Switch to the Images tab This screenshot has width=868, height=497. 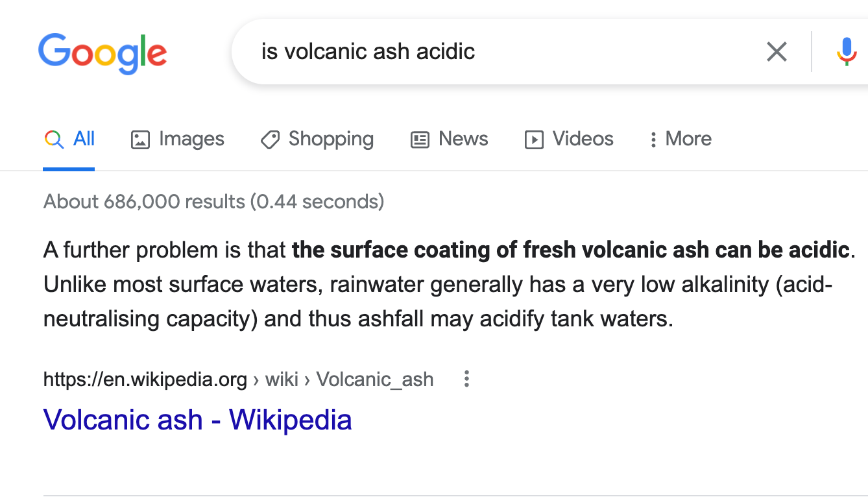click(x=191, y=139)
